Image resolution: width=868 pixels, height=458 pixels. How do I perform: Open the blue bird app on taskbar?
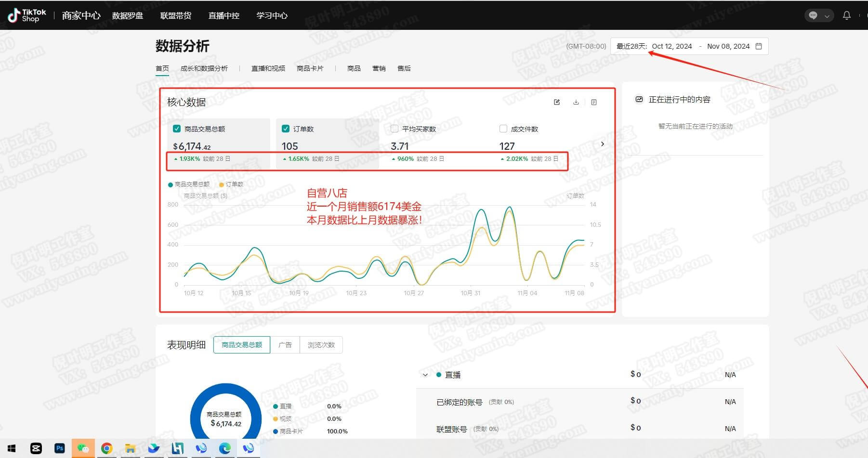coord(154,448)
